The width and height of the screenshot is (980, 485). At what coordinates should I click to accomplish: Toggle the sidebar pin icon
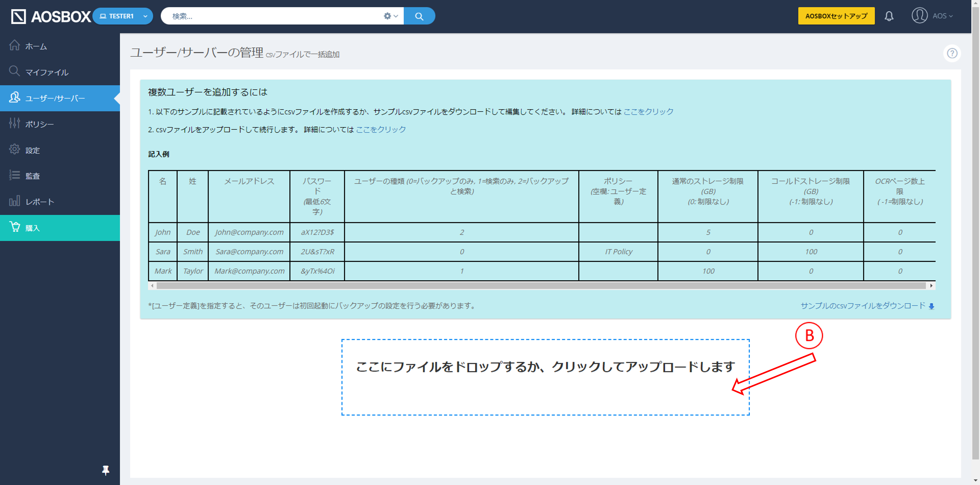[106, 471]
